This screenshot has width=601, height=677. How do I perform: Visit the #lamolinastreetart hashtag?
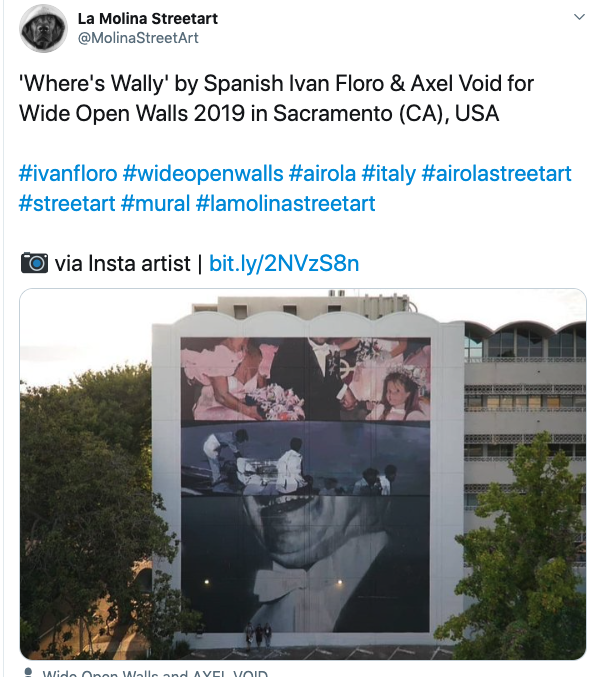point(286,203)
